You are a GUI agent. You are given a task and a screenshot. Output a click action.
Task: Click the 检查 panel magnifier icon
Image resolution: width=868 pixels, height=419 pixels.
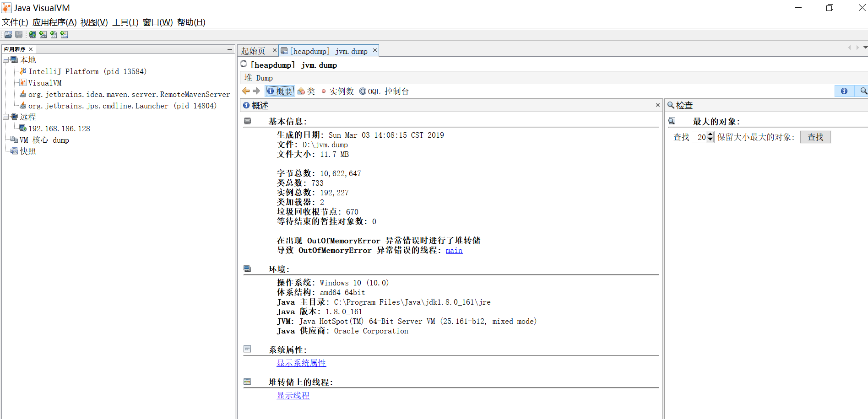pyautogui.click(x=671, y=105)
